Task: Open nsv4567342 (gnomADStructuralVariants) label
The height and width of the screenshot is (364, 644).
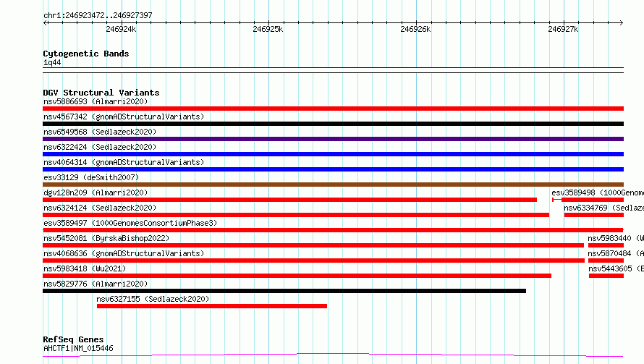Action: click(x=124, y=117)
